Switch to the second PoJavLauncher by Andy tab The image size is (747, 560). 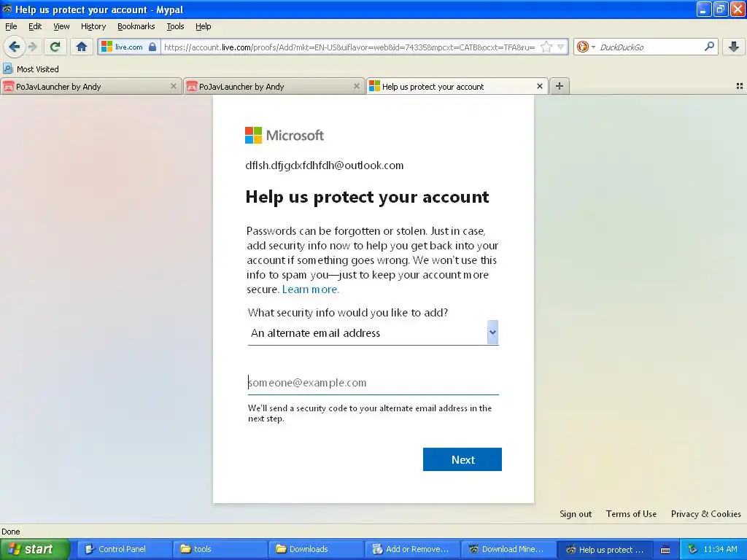(x=274, y=86)
